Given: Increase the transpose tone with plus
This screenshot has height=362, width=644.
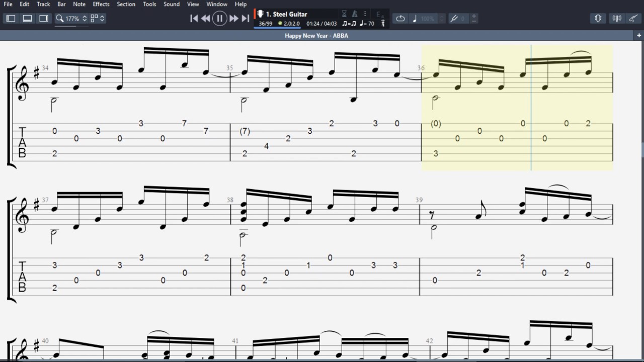Looking at the screenshot, I should click(x=474, y=16).
